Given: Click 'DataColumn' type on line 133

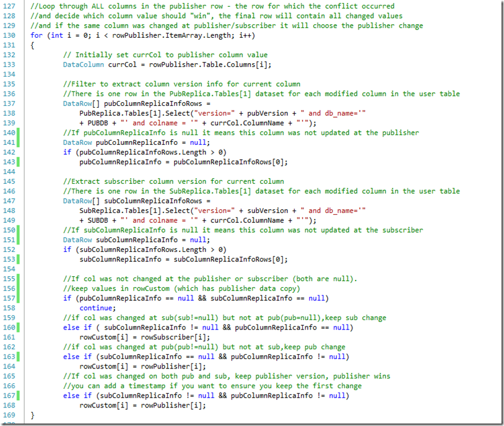Looking at the screenshot, I should pyautogui.click(x=84, y=64).
